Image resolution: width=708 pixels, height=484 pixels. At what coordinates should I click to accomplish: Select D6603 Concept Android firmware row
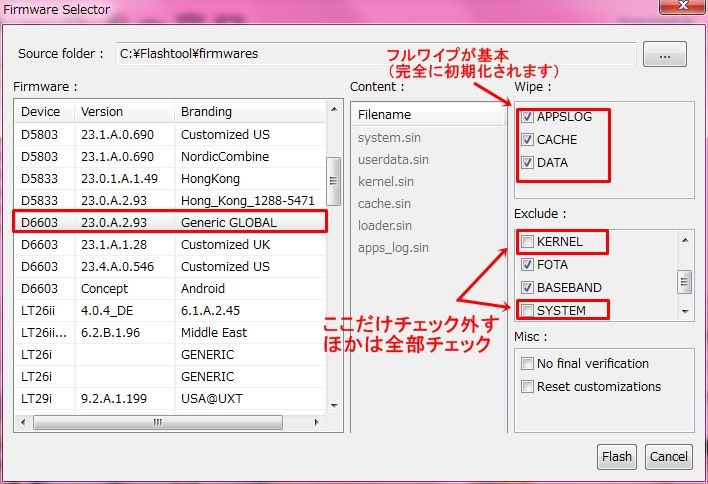coord(170,289)
